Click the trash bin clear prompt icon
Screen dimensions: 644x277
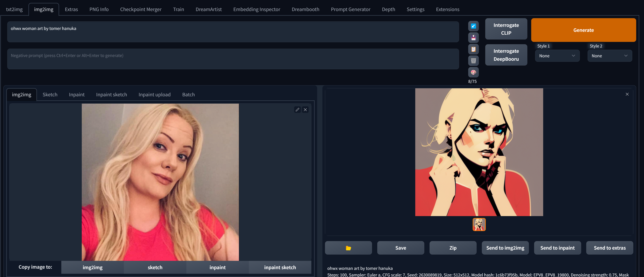tap(473, 61)
